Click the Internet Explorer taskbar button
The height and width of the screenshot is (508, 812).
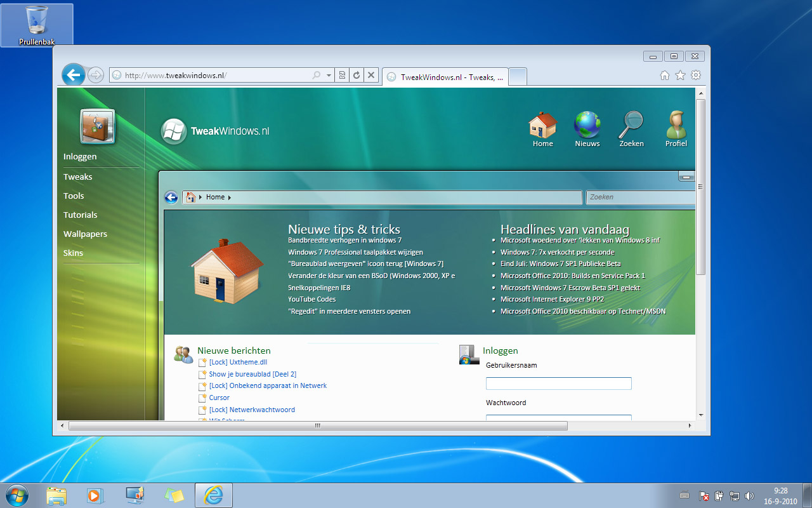click(214, 495)
